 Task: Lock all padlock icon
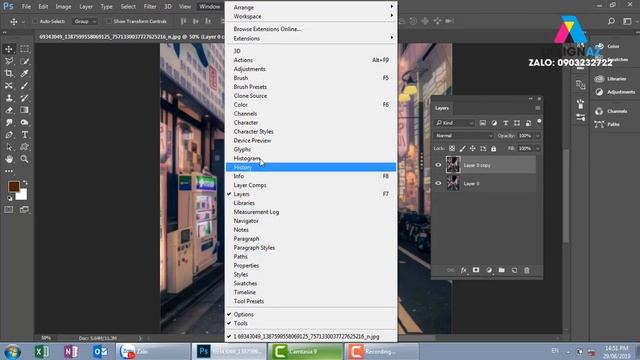coord(493,149)
